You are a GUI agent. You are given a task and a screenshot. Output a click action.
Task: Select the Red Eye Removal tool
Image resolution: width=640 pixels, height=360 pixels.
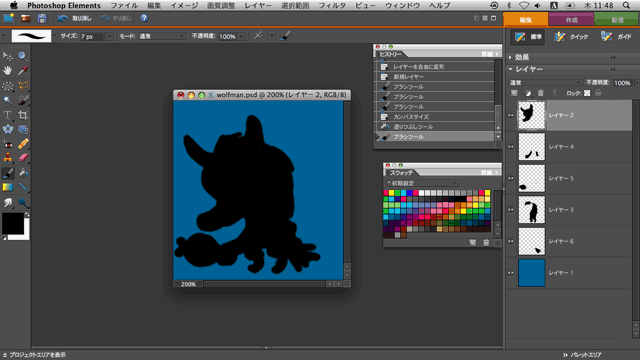click(x=7, y=144)
